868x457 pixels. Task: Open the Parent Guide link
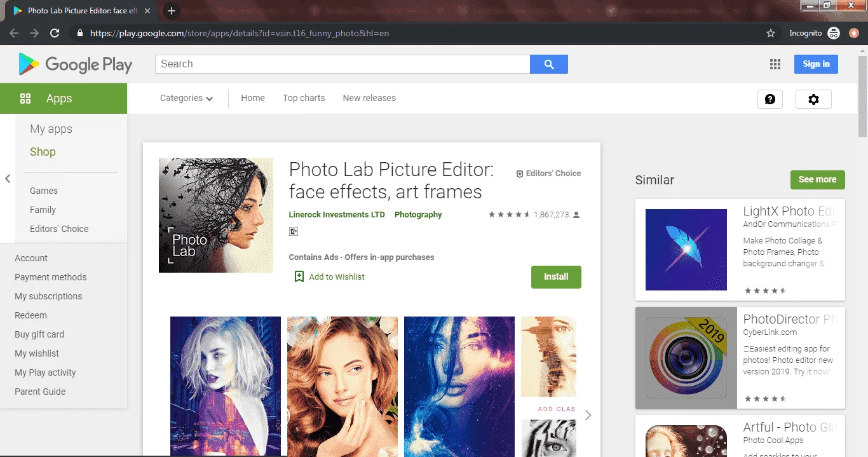40,392
